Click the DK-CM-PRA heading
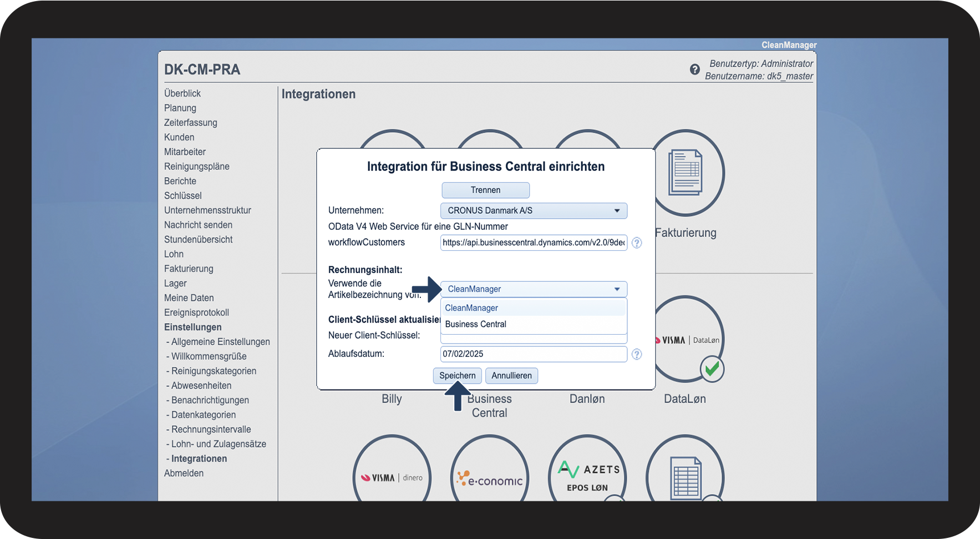 coord(202,70)
